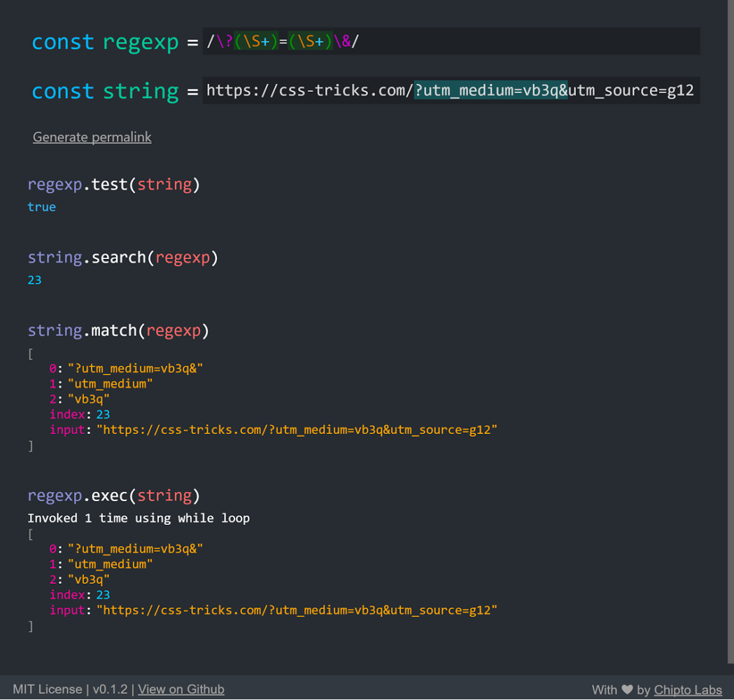Click match result 1: "utm_medium"
Screen dimensions: 734x700
point(101,384)
